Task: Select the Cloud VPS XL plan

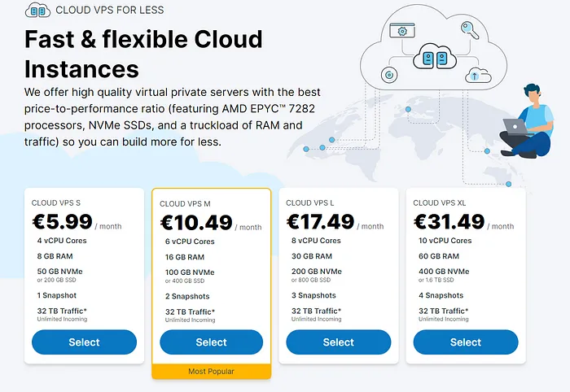Action: [x=466, y=342]
